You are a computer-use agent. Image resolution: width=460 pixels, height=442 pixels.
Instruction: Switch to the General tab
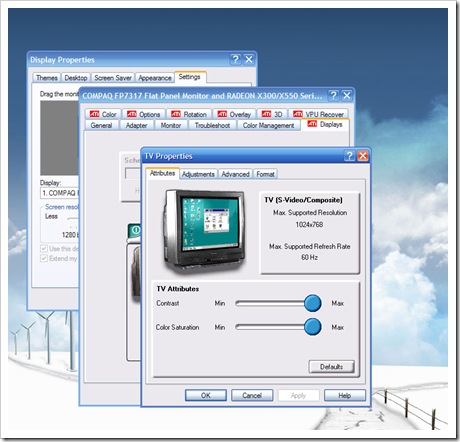pos(101,125)
